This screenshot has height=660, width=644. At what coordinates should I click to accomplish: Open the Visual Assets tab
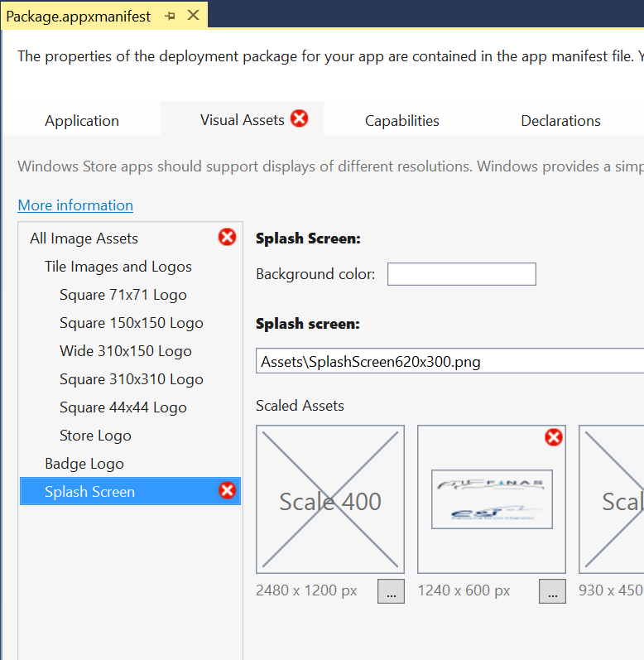coord(243,120)
